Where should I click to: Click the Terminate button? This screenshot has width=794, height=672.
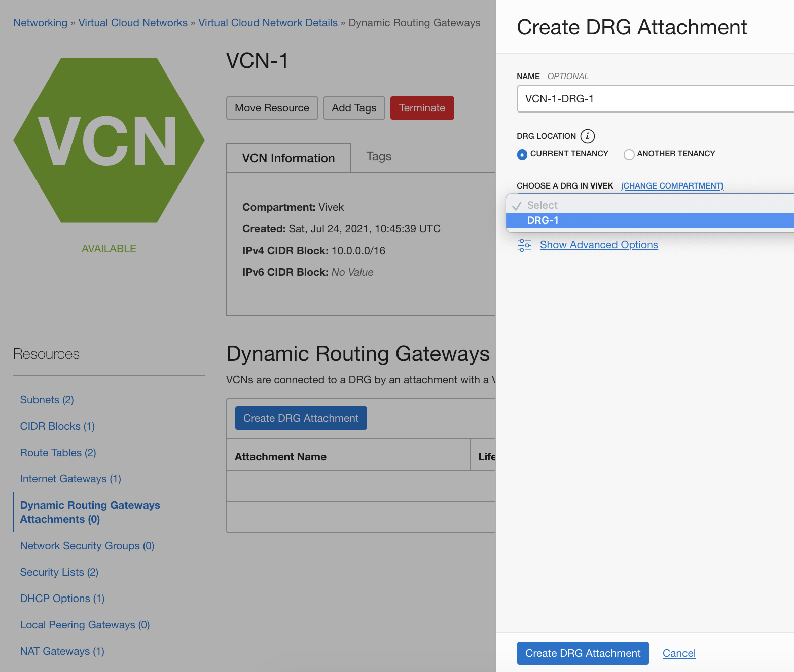(422, 108)
